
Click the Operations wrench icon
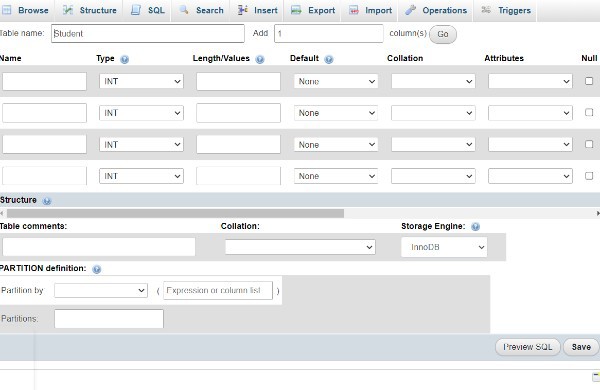point(410,10)
